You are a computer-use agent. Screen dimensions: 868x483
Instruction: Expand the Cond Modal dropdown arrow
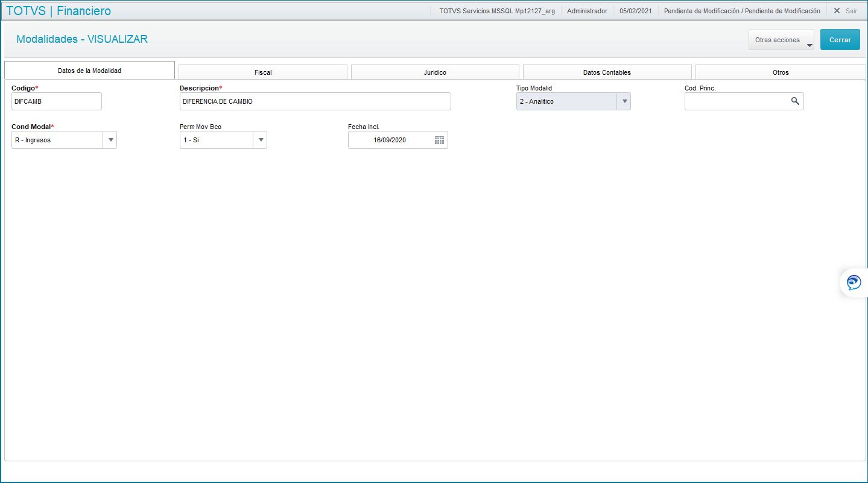(110, 140)
